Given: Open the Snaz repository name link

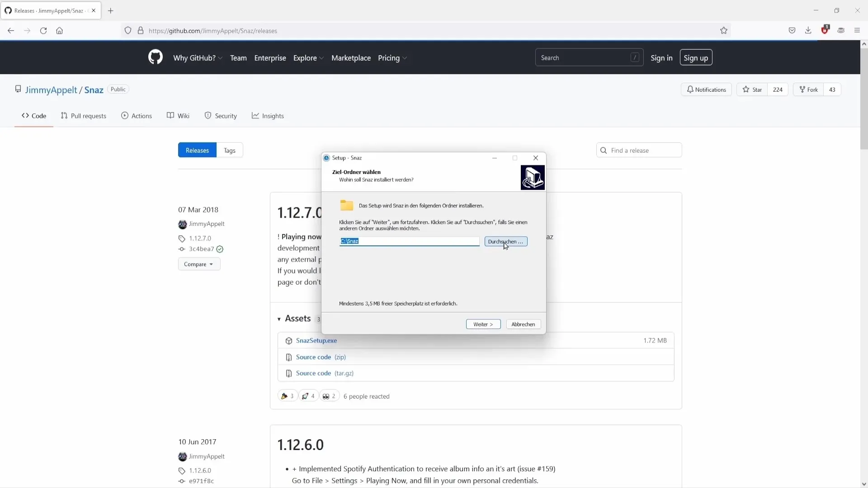Looking at the screenshot, I should 94,89.
